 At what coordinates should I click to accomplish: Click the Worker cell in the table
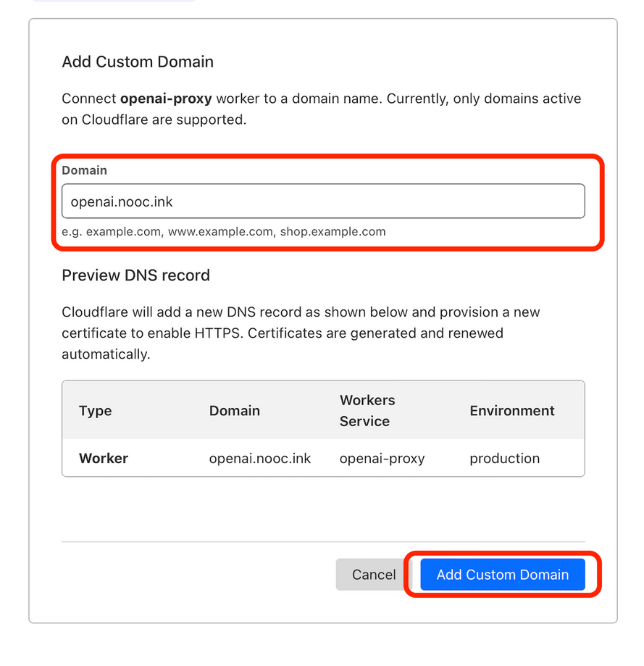point(95,458)
